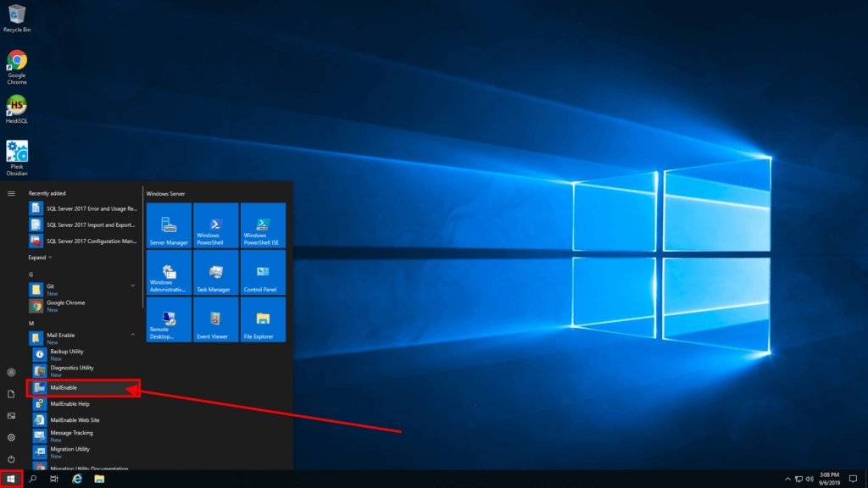Open Start menu hamburger navigation

tap(11, 193)
